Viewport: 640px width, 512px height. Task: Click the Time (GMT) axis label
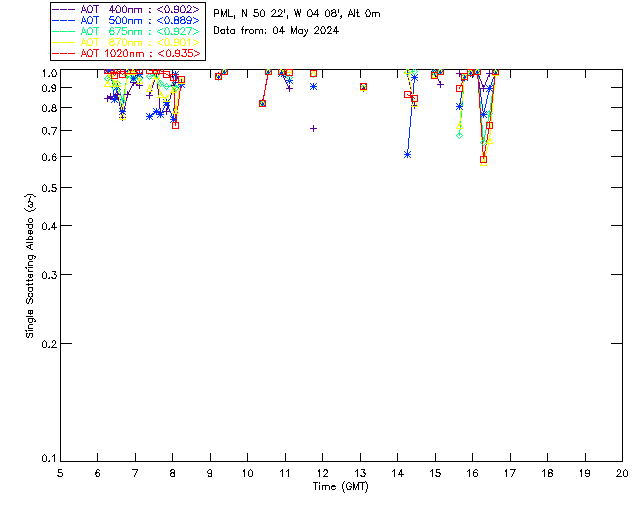click(340, 487)
